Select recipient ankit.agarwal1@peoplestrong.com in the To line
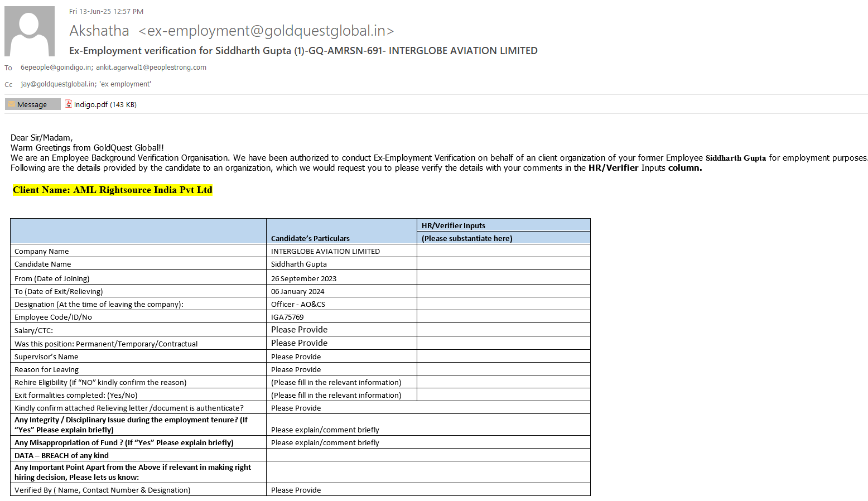The width and height of the screenshot is (868, 501). (x=151, y=68)
